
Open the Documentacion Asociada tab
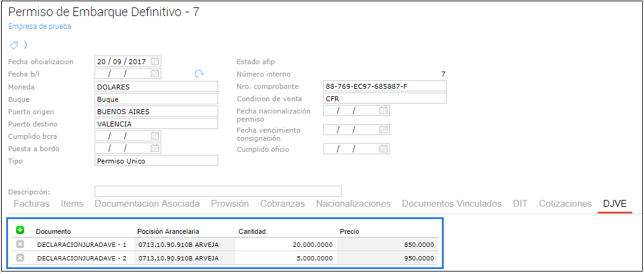(147, 204)
